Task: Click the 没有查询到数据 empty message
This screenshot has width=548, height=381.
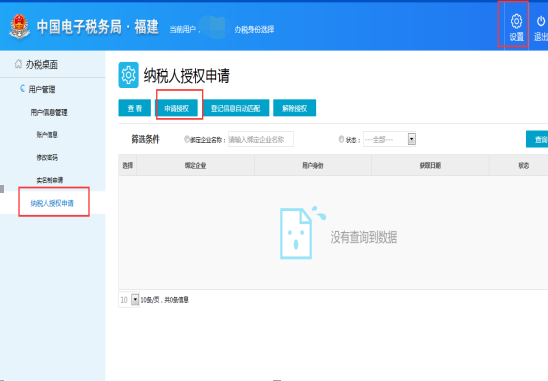Action: pyautogui.click(x=364, y=237)
